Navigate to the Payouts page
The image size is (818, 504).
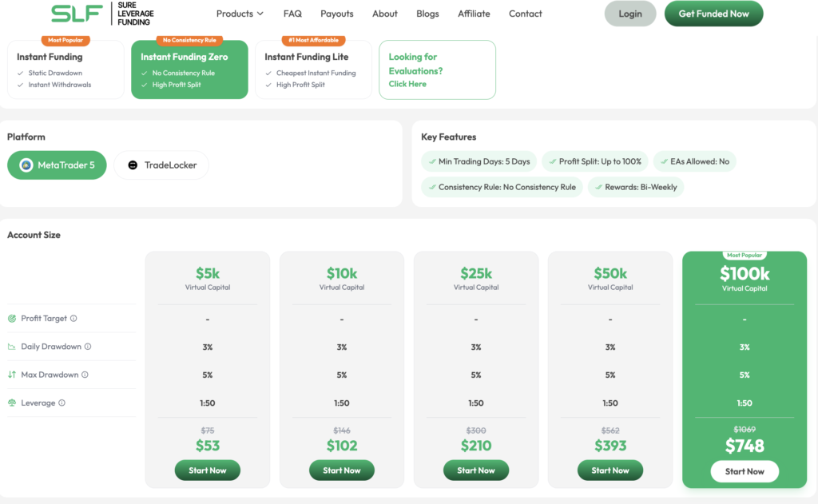click(336, 14)
